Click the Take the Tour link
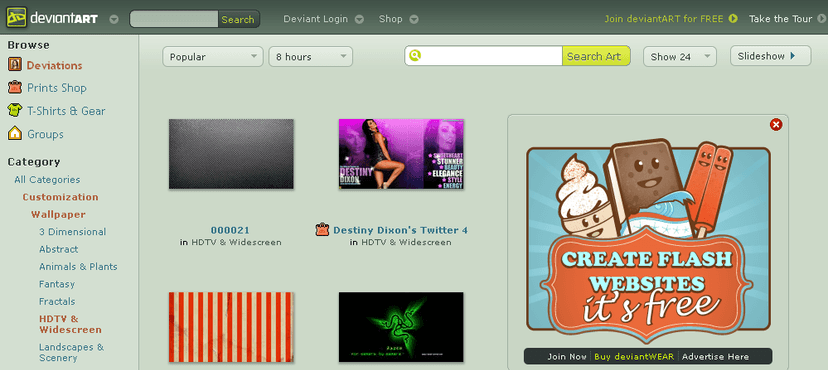Viewport: 828px width, 370px height. [780, 19]
